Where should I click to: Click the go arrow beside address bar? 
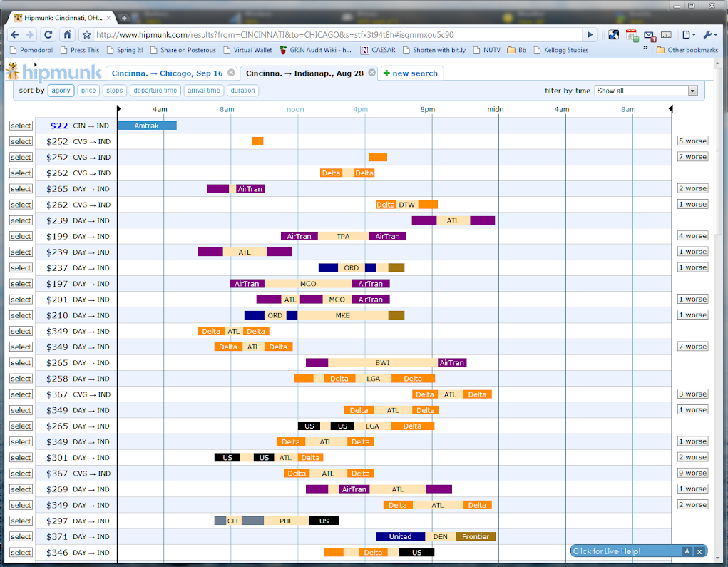tap(590, 35)
